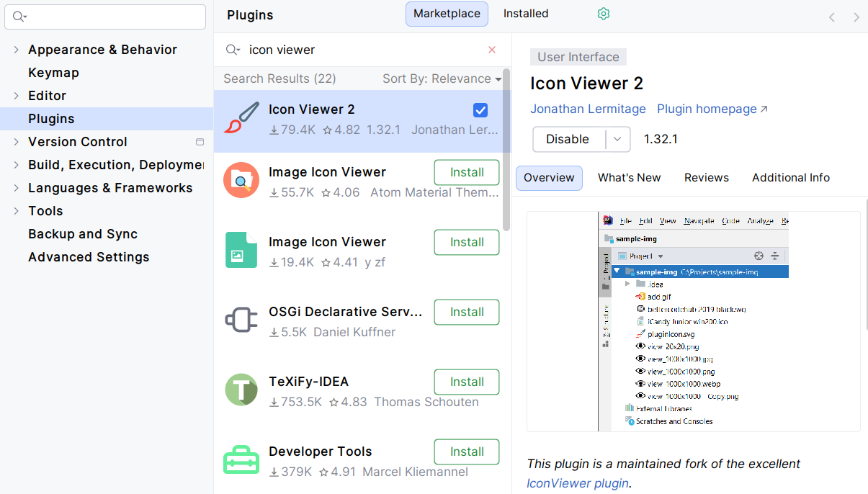868x494 pixels.
Task: Click the green Image Icon Viewer icon
Action: [241, 251]
